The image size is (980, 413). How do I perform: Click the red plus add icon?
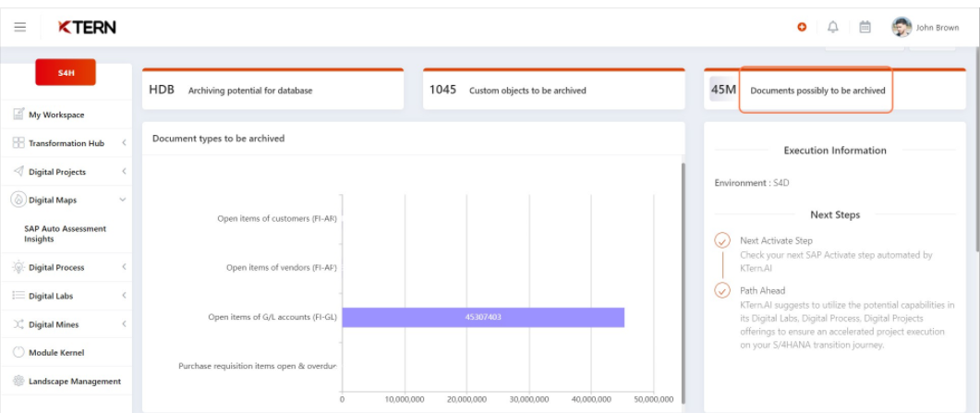click(802, 27)
